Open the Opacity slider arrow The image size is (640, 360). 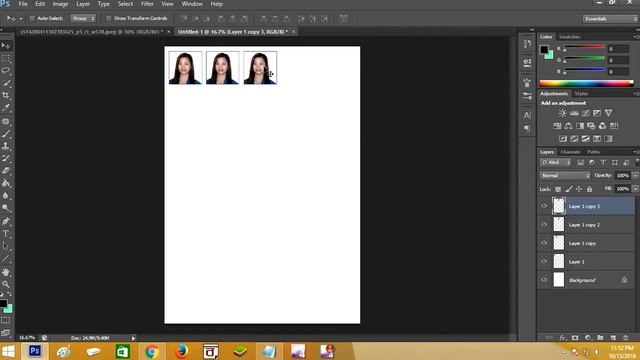[635, 176]
